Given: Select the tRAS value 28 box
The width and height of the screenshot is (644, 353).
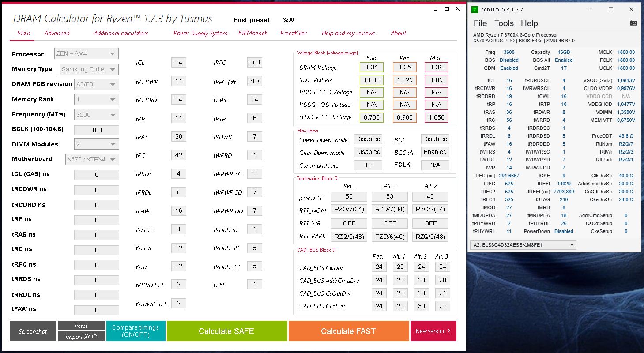Looking at the screenshot, I should [x=179, y=136].
